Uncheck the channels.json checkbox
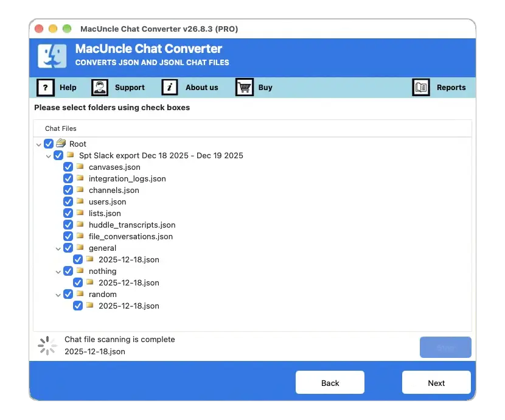 pyautogui.click(x=68, y=190)
